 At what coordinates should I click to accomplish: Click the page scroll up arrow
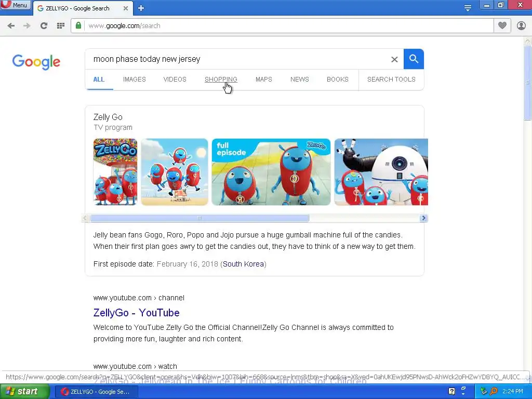pos(527,41)
